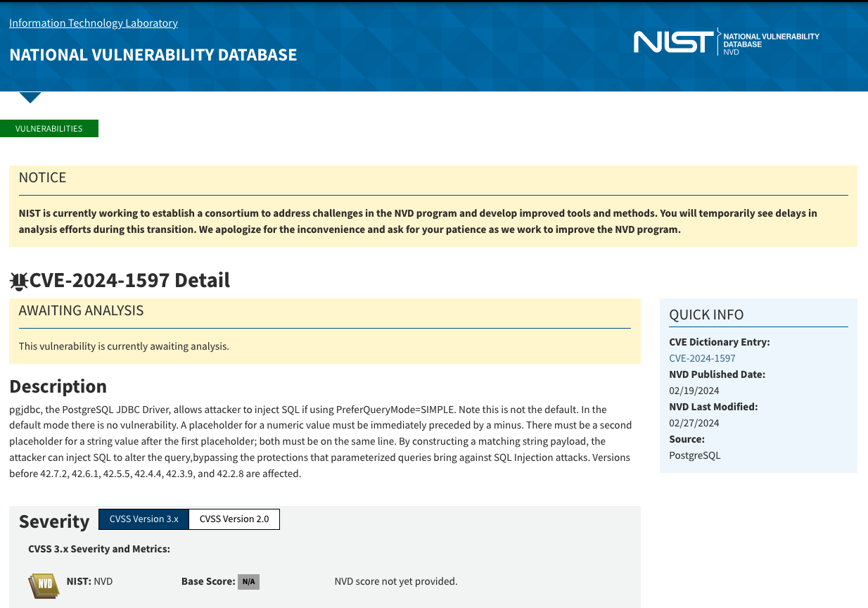
Task: Click the PostgreSQL source value
Action: [x=695, y=455]
